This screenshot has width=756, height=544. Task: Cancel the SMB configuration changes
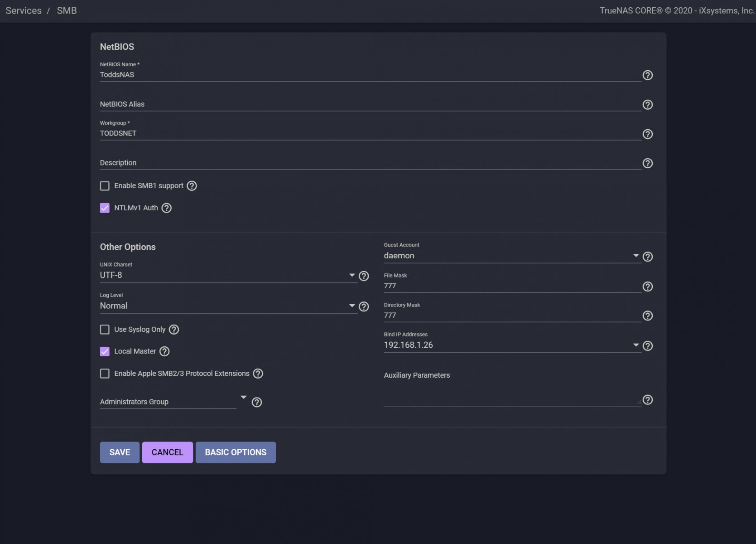(168, 452)
